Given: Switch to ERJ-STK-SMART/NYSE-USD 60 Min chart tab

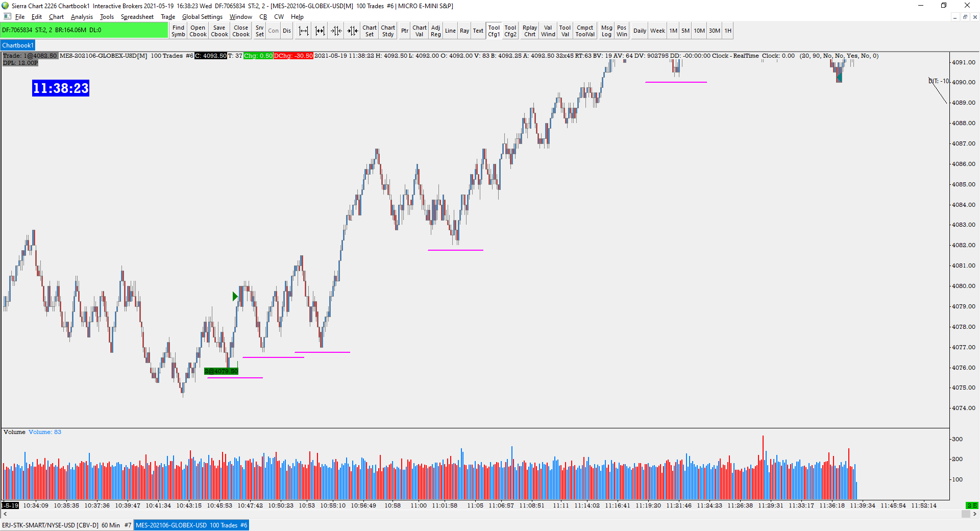Looking at the screenshot, I should (x=66, y=525).
